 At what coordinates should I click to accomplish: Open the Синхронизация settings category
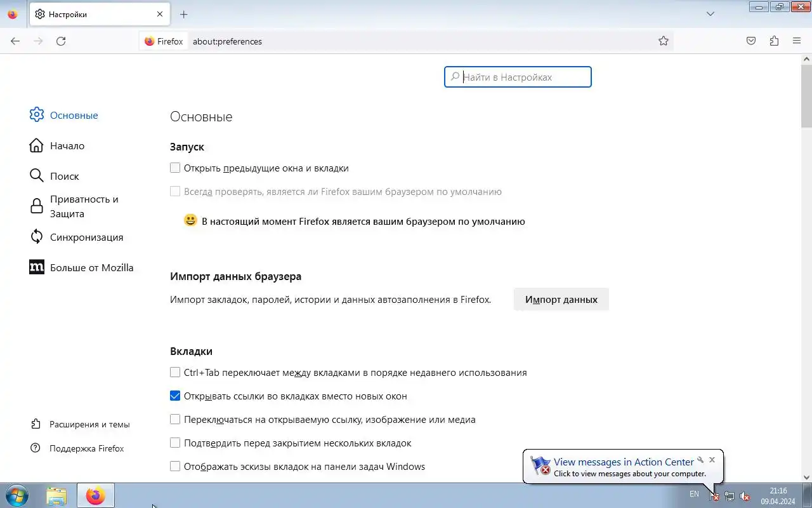click(x=76, y=237)
